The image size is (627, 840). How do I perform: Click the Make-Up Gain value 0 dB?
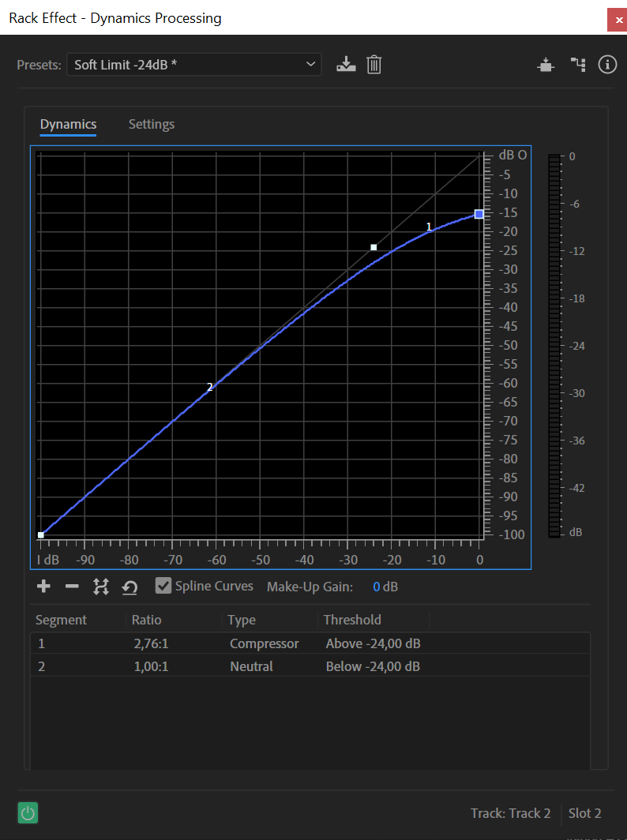click(385, 587)
